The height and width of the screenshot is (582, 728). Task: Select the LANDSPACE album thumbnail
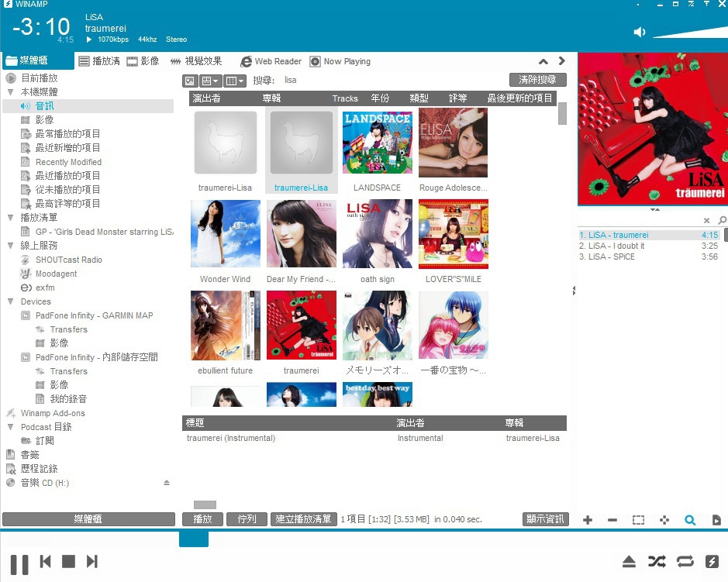[377, 142]
